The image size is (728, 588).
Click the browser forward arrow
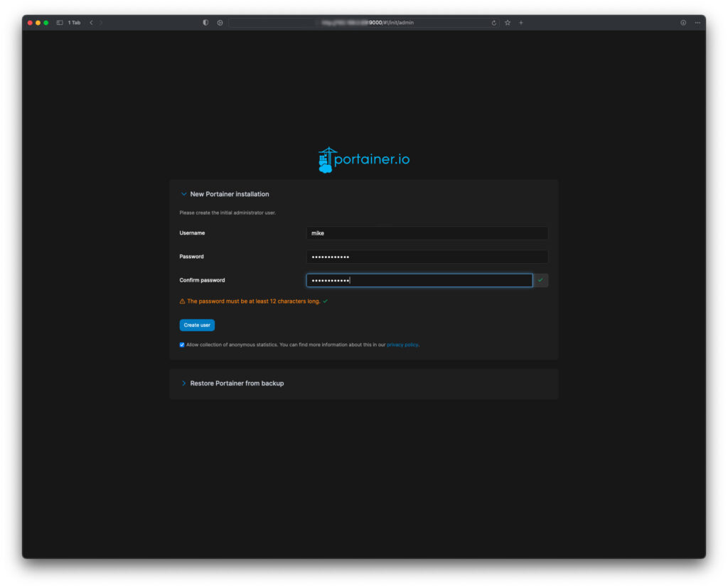(x=101, y=23)
